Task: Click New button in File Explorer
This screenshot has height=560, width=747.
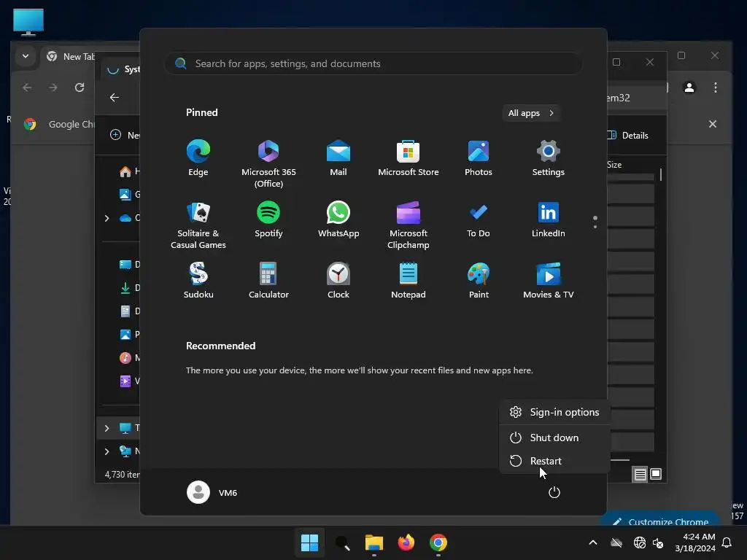Action: (125, 135)
